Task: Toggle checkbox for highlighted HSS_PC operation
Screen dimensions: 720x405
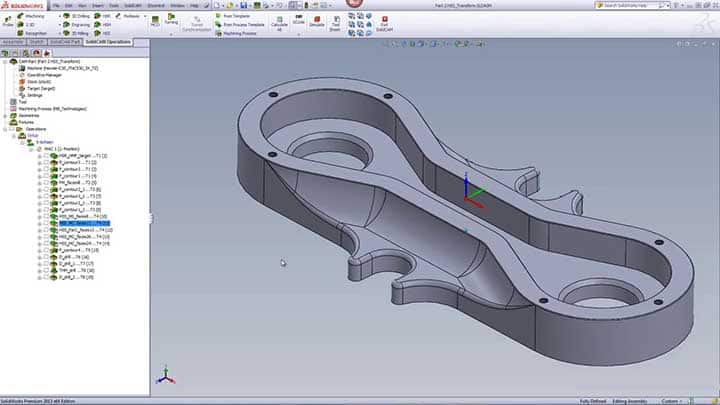Action: click(x=47, y=223)
